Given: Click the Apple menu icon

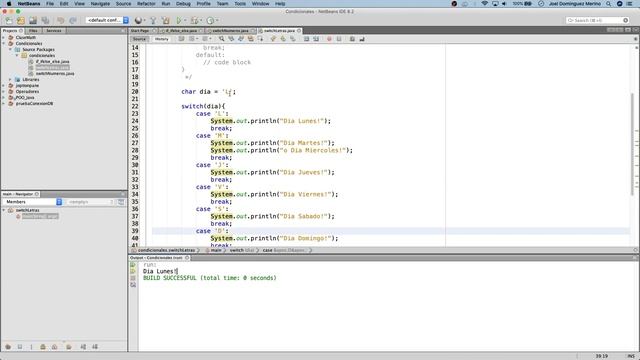Looking at the screenshot, I should [x=9, y=4].
